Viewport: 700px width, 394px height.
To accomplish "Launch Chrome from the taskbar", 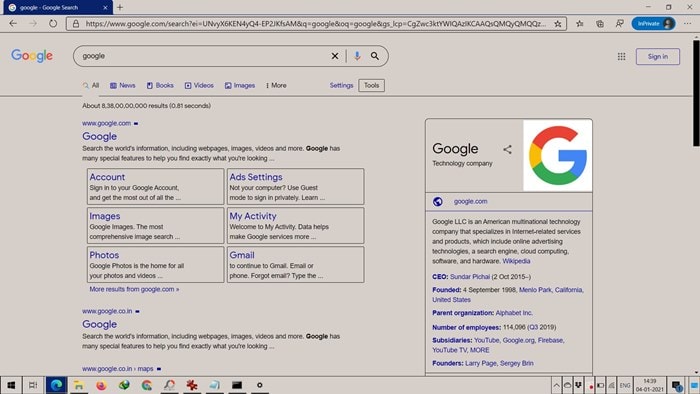I will tap(146, 385).
